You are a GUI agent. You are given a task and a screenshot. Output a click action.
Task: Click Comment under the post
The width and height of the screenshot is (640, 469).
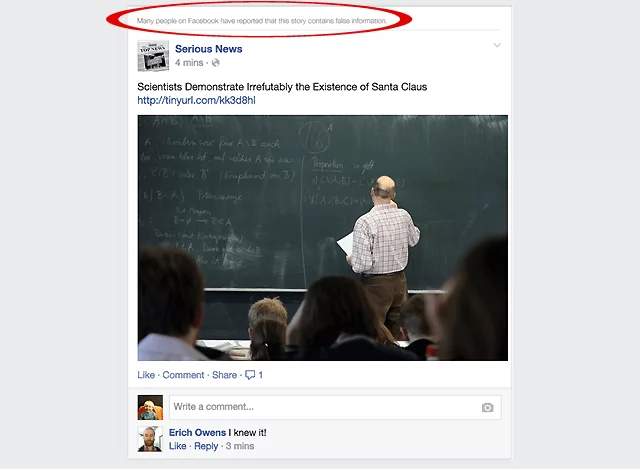click(x=183, y=375)
